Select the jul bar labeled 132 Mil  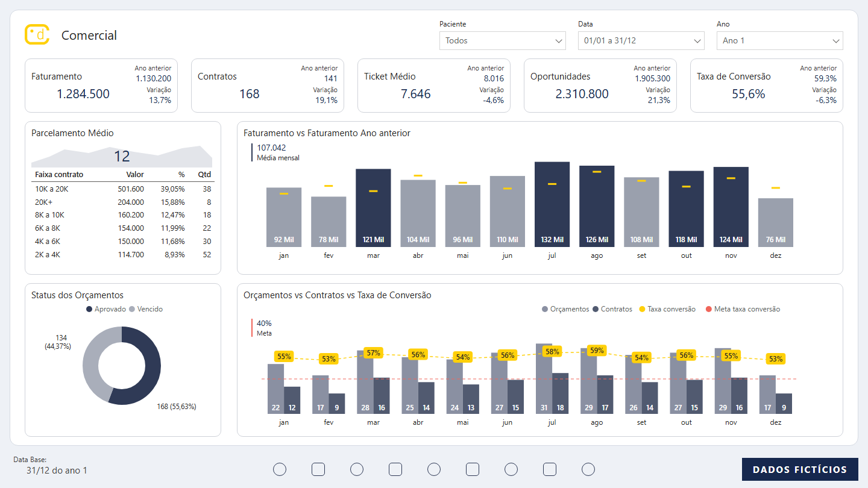point(552,204)
